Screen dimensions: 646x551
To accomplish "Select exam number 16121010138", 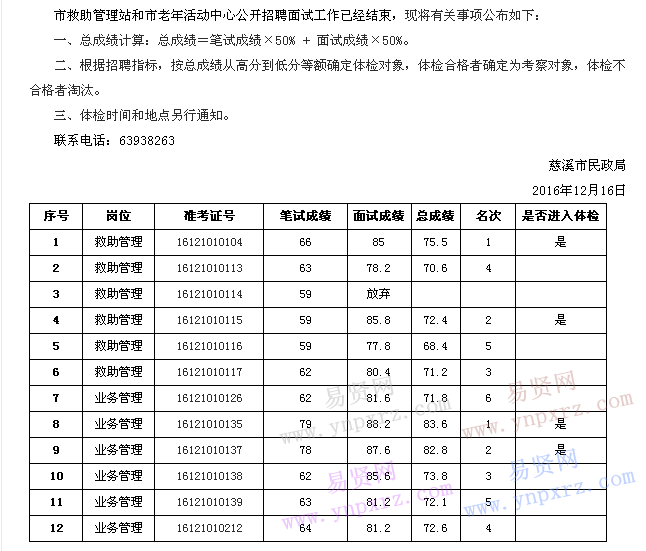I will coord(209,476).
